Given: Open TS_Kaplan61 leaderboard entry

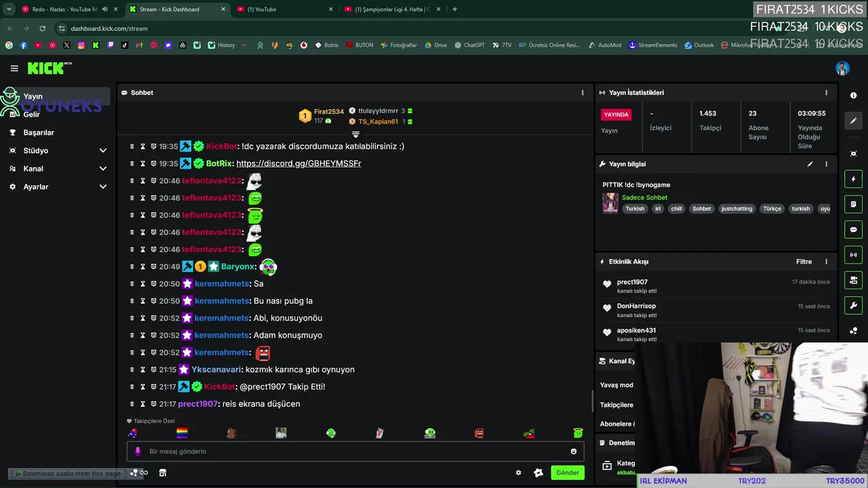Looking at the screenshot, I should pos(378,122).
